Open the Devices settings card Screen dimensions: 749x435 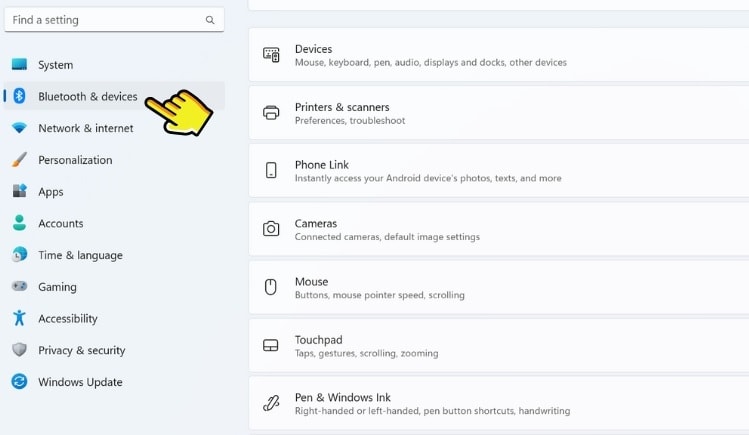tap(499, 55)
